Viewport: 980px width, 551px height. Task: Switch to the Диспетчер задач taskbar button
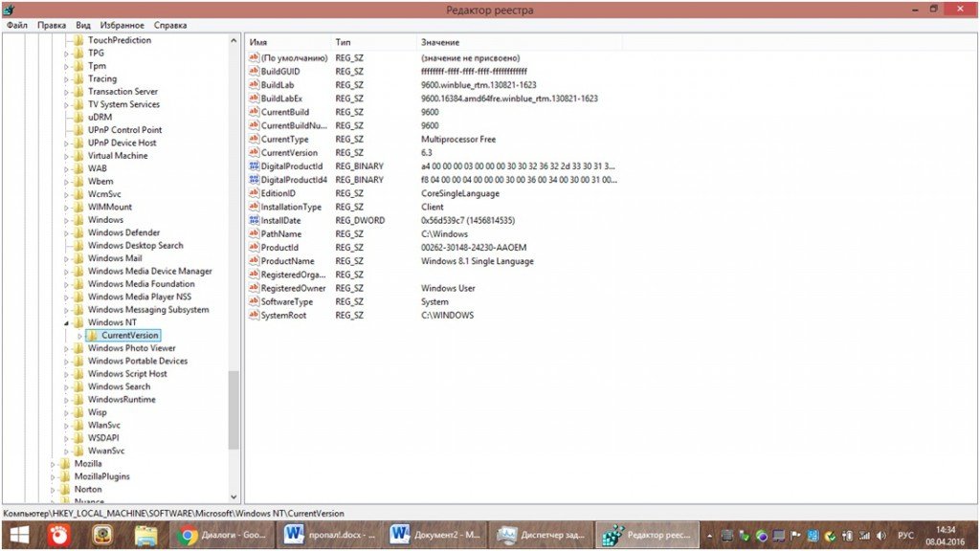click(542, 536)
